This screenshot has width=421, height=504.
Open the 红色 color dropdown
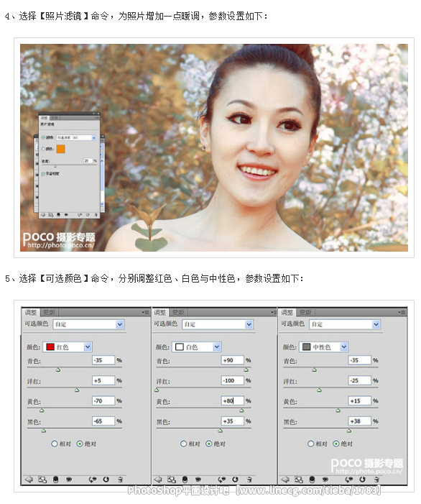click(68, 347)
